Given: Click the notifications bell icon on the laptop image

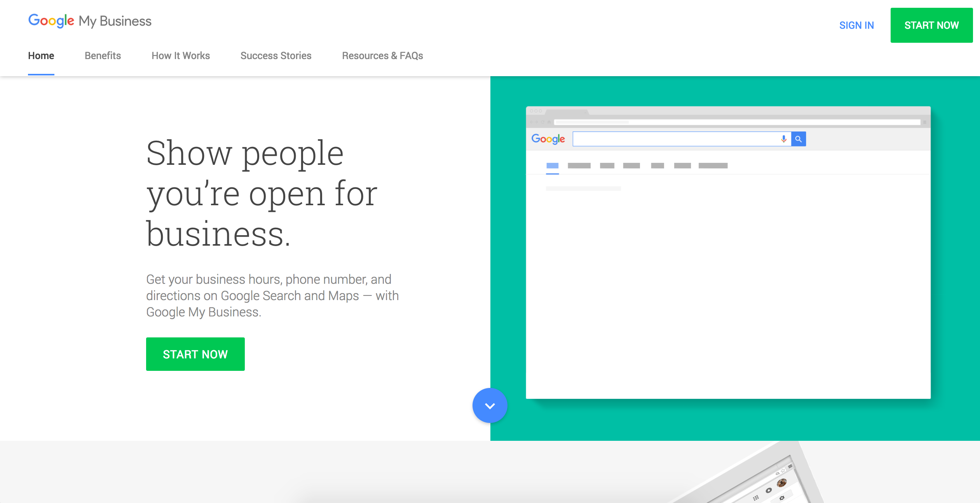Looking at the screenshot, I should pyautogui.click(x=769, y=490).
